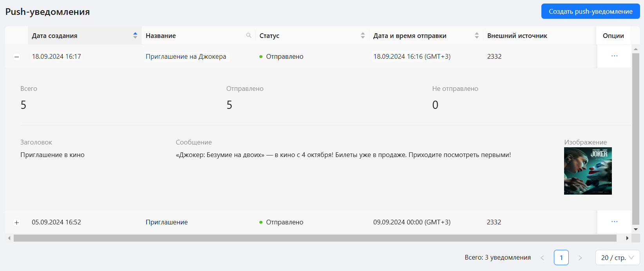Open options menu for 05.09.2024 Приглашение row
644x271 pixels.
614,222
